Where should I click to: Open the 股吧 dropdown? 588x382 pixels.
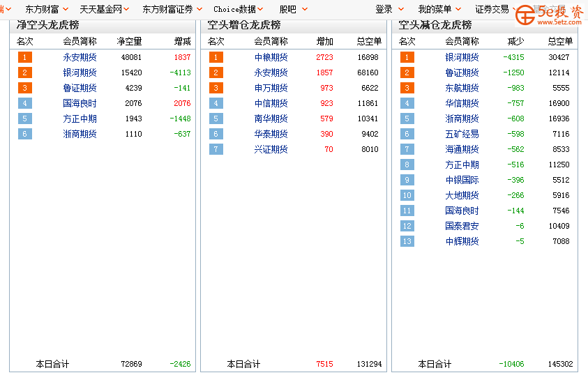coord(293,9)
